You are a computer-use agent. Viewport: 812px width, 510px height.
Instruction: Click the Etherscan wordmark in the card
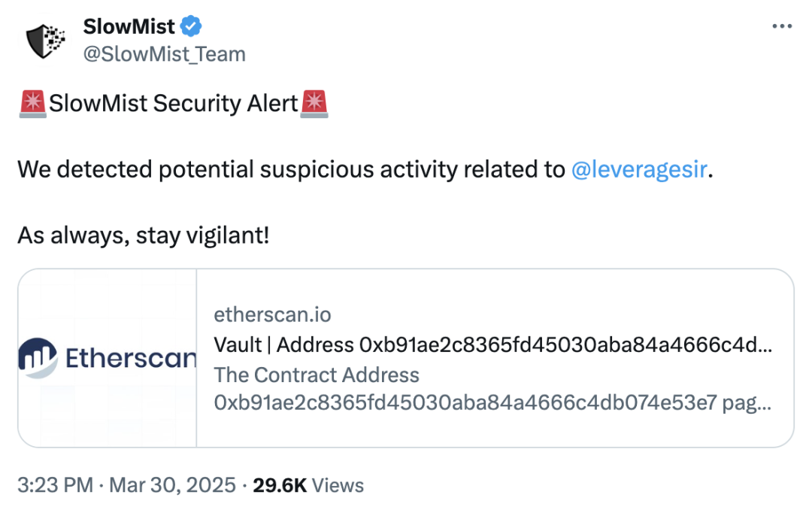[131, 359]
